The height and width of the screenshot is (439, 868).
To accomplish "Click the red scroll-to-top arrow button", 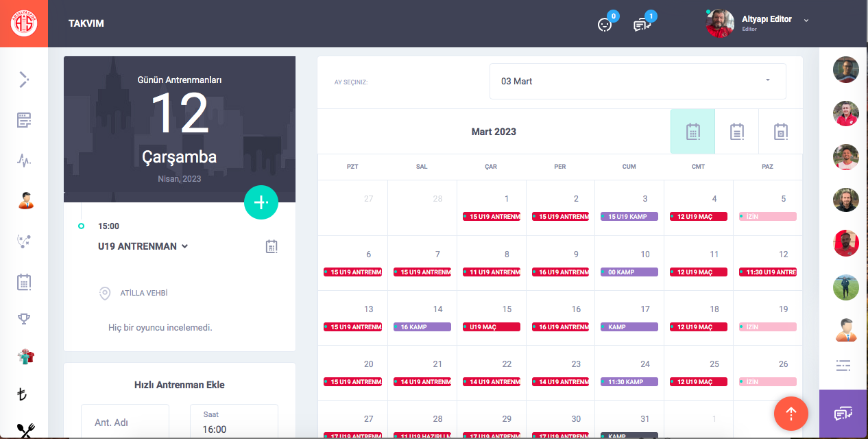I will [791, 414].
